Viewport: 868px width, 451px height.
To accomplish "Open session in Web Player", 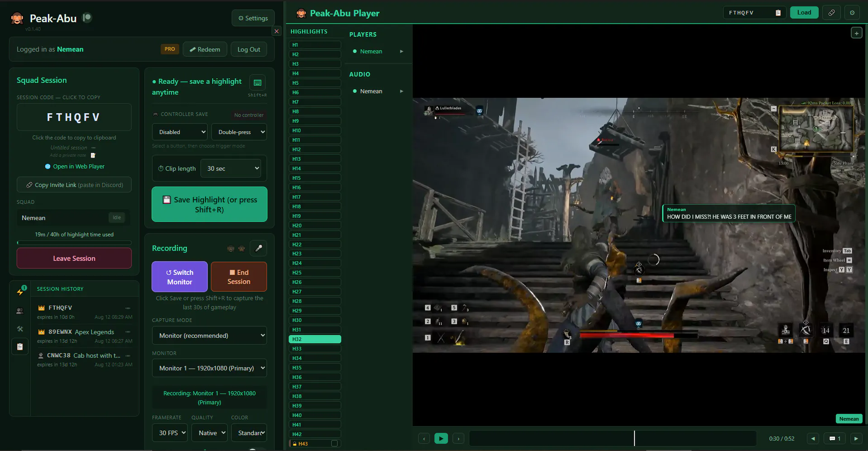I will (x=75, y=167).
